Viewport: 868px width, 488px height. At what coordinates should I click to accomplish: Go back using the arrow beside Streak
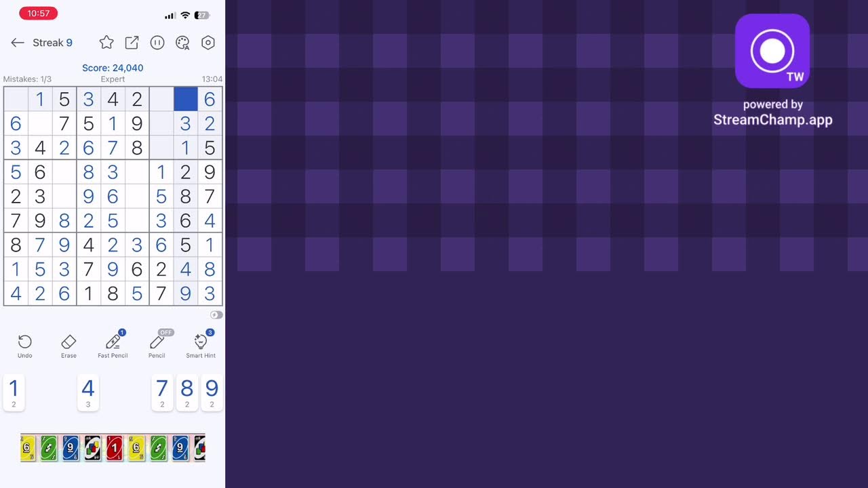tap(18, 43)
